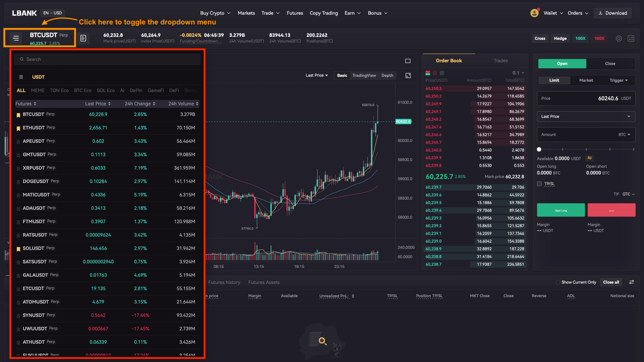Open order book 0.1 grouping dropdown
This screenshot has height=362, width=644.
pyautogui.click(x=518, y=73)
